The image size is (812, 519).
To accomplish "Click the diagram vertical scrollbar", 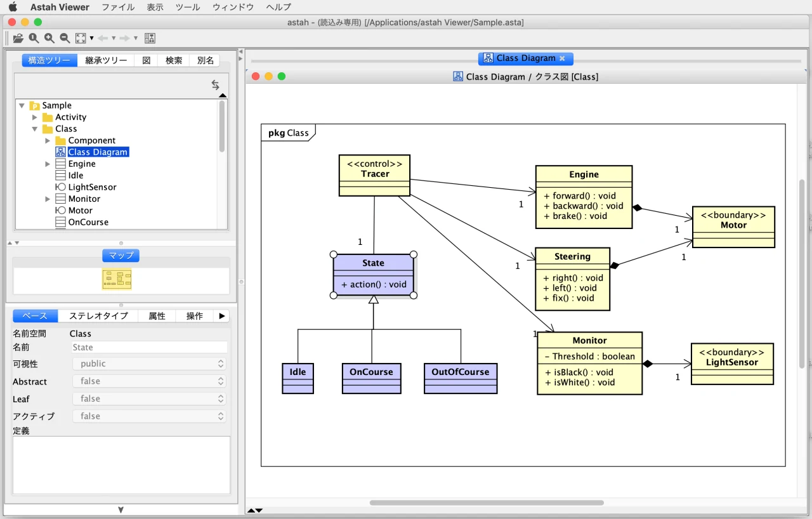I will (802, 275).
